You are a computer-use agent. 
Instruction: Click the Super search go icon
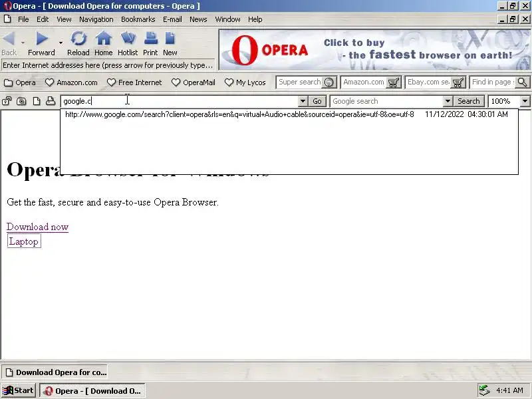[x=329, y=82]
